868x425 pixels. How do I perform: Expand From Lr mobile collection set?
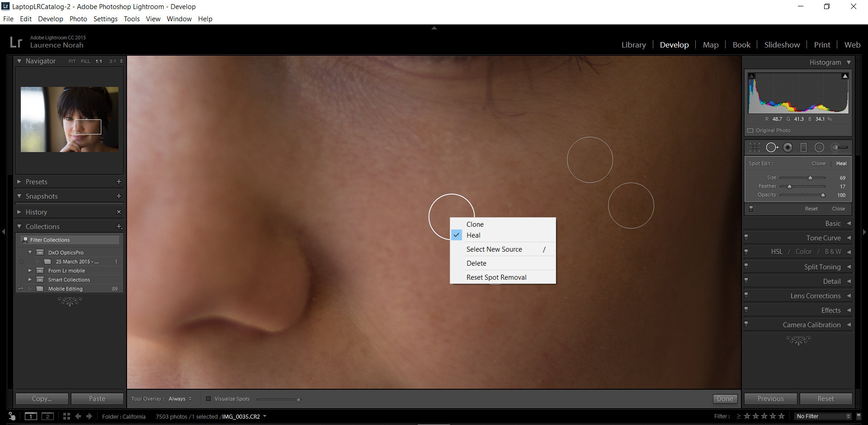30,271
